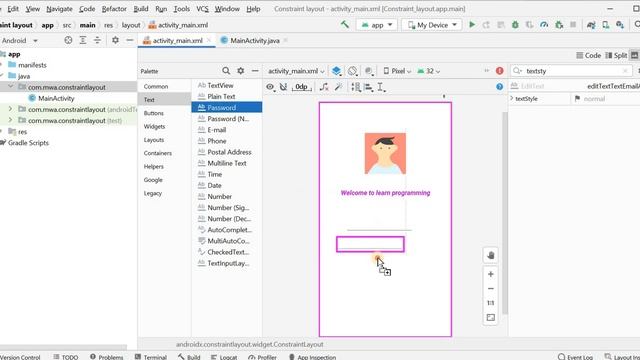640x360 pixels.
Task: Open the API 32 version dropdown
Action: pos(429,71)
